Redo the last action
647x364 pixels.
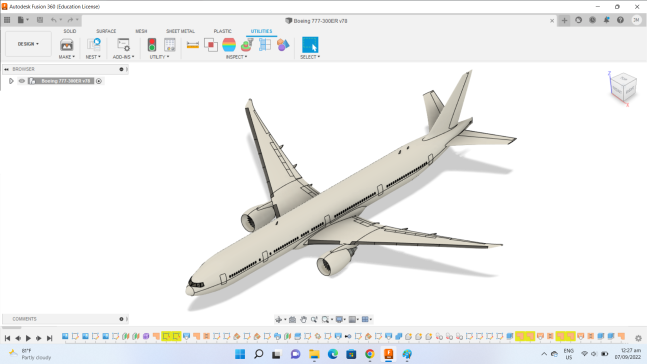pos(70,20)
